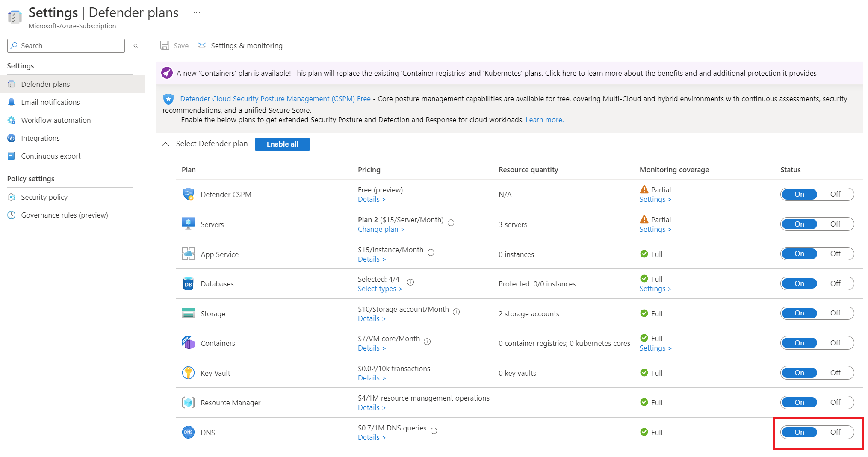Open Details link for Key Vault
This screenshot has width=868, height=457.
click(372, 378)
